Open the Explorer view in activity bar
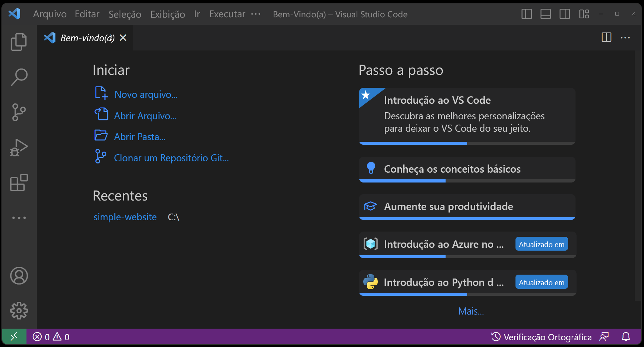The image size is (644, 347). (x=19, y=42)
